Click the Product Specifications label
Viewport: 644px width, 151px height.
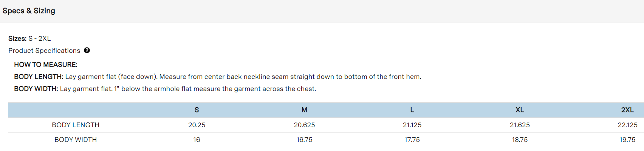pos(44,51)
